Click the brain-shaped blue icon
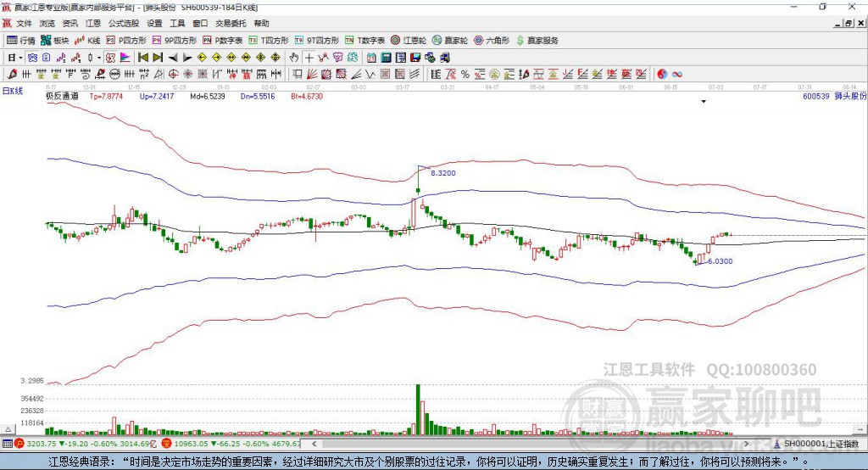Screen dimensions: 868x470 click(353, 58)
